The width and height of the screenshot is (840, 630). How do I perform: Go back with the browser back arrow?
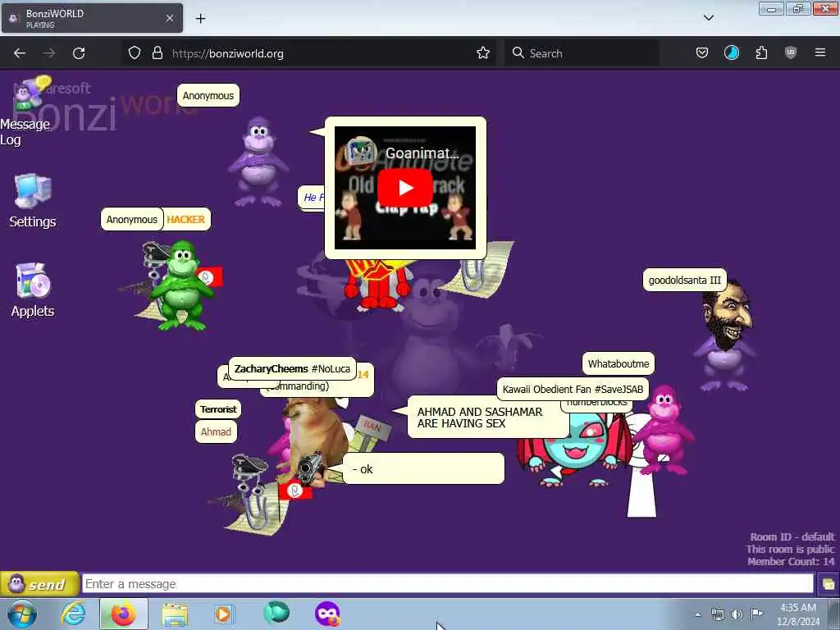point(20,53)
